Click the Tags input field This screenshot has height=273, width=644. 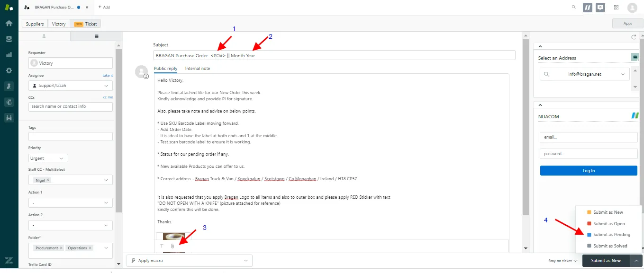tap(71, 136)
